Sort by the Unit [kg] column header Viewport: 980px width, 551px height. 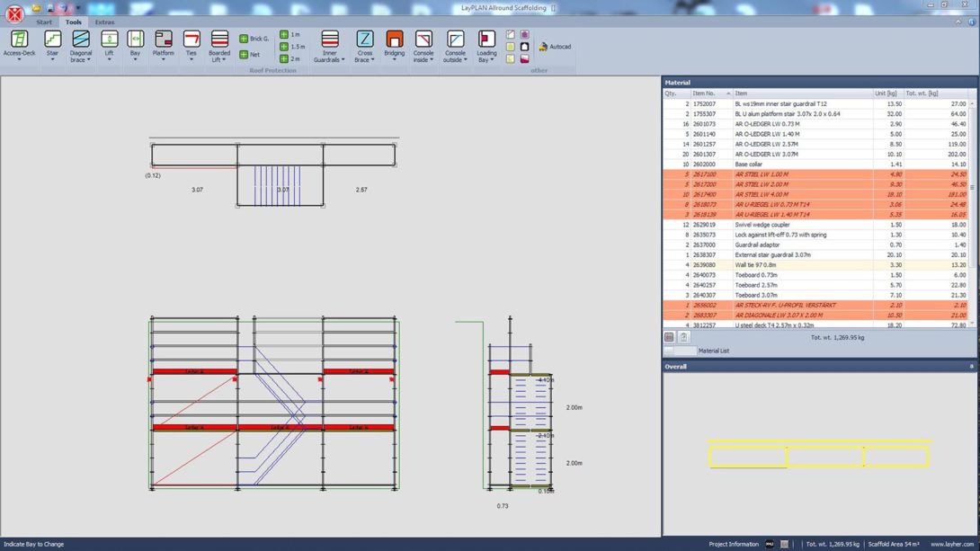888,93
